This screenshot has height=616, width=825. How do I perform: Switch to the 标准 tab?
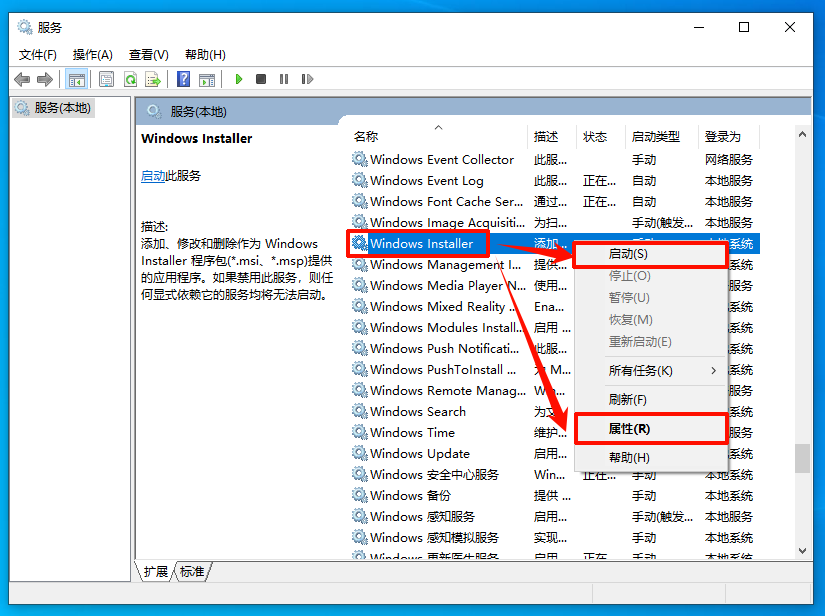click(189, 571)
